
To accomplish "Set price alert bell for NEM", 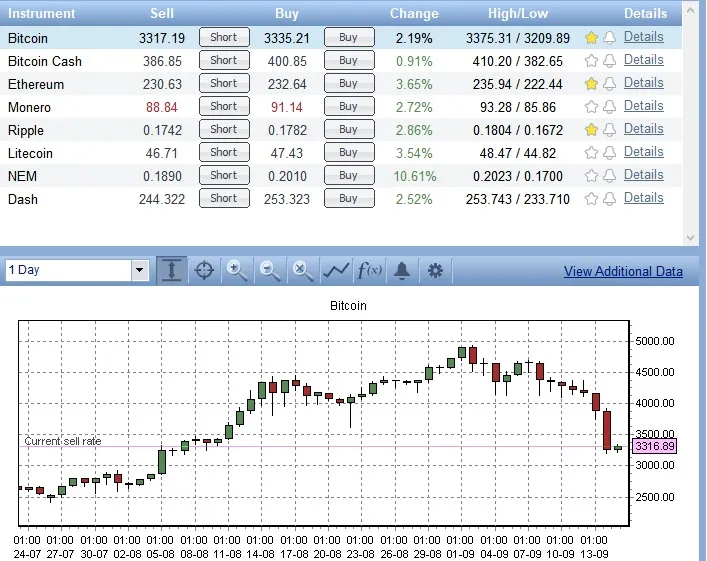I will tap(610, 176).
